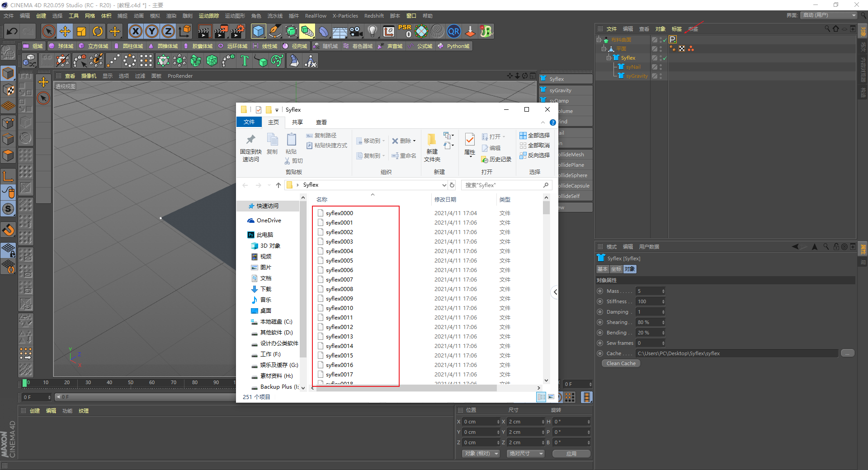The image size is (868, 470).
Task: Toggle the Bending animation radio dot
Action: click(600, 333)
